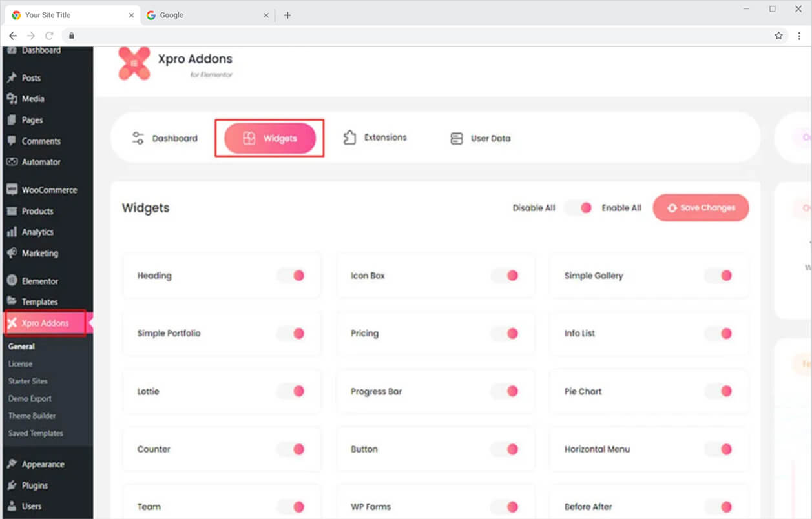Click the WooCommerce icon in sidebar
Viewport: 812px width, 519px height.
coord(12,190)
